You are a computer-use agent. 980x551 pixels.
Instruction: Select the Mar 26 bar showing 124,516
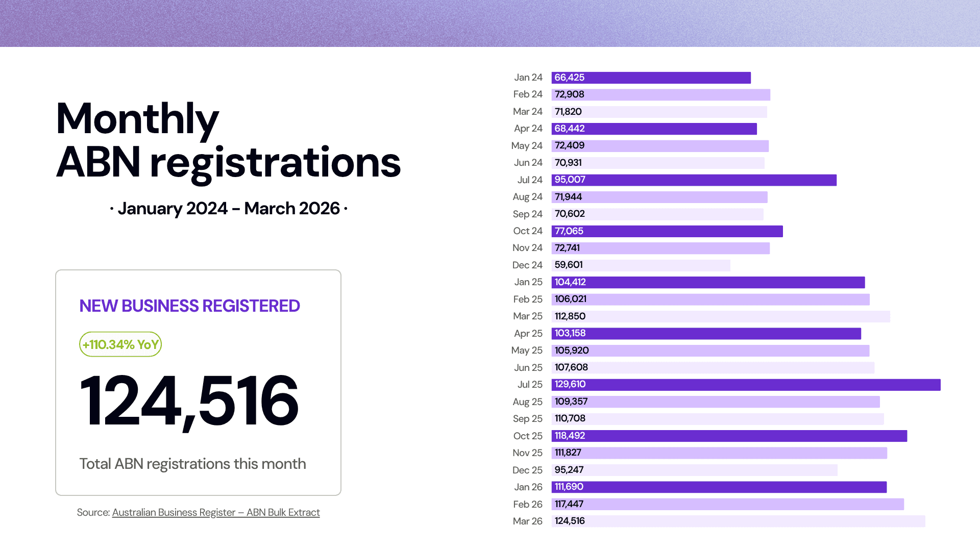(x=738, y=521)
